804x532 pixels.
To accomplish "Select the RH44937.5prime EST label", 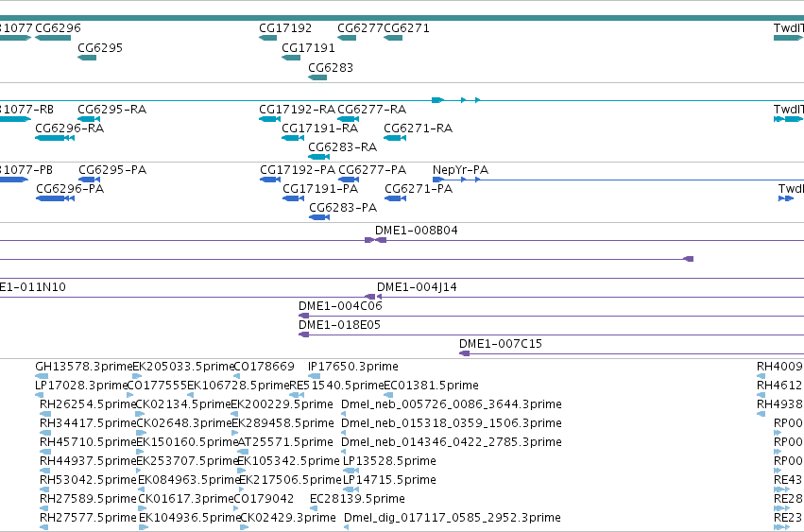I will [x=88, y=461].
